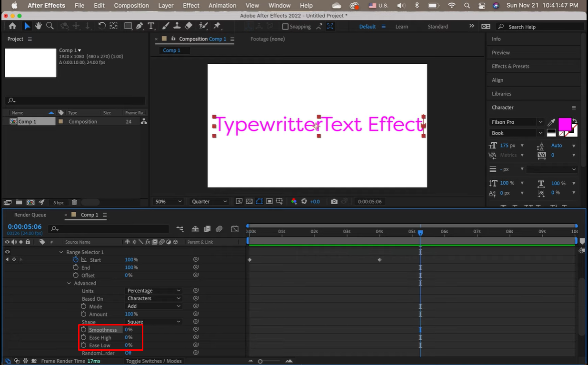The height and width of the screenshot is (365, 588).
Task: Toggle the End property stopwatch
Action: pos(76,267)
